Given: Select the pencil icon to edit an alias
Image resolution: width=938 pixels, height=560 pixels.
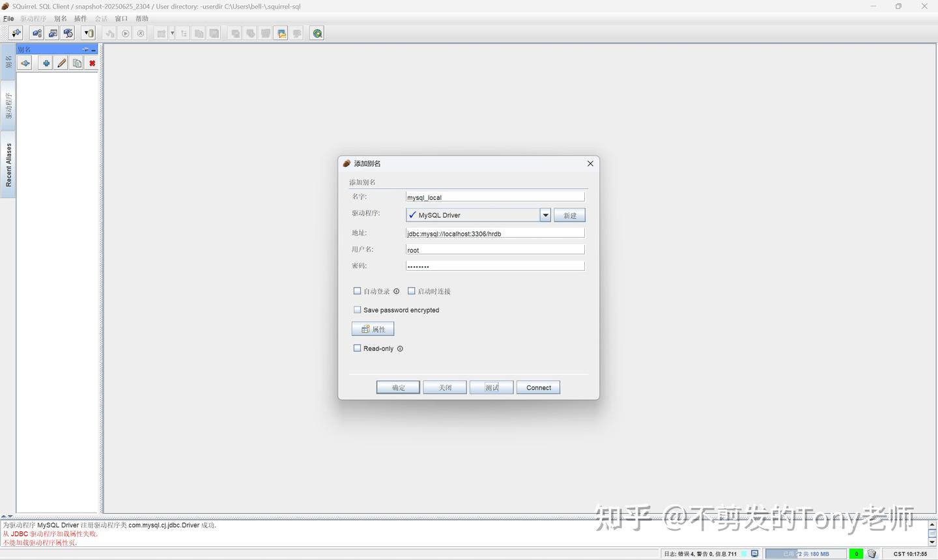Looking at the screenshot, I should (61, 63).
